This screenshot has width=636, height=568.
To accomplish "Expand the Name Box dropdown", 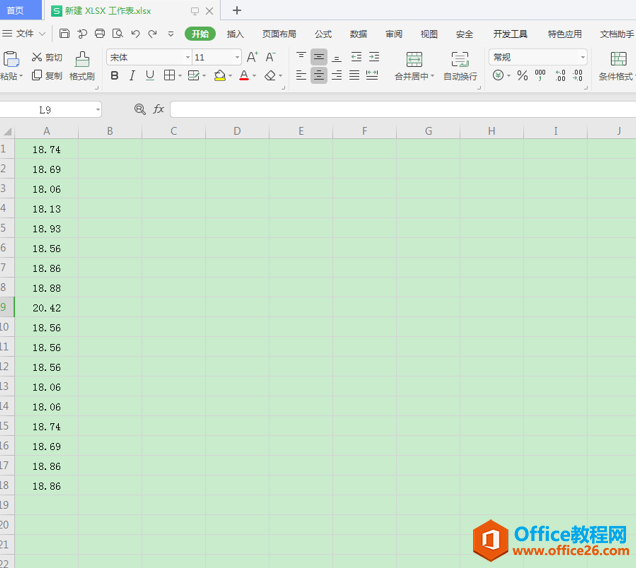I will (98, 110).
